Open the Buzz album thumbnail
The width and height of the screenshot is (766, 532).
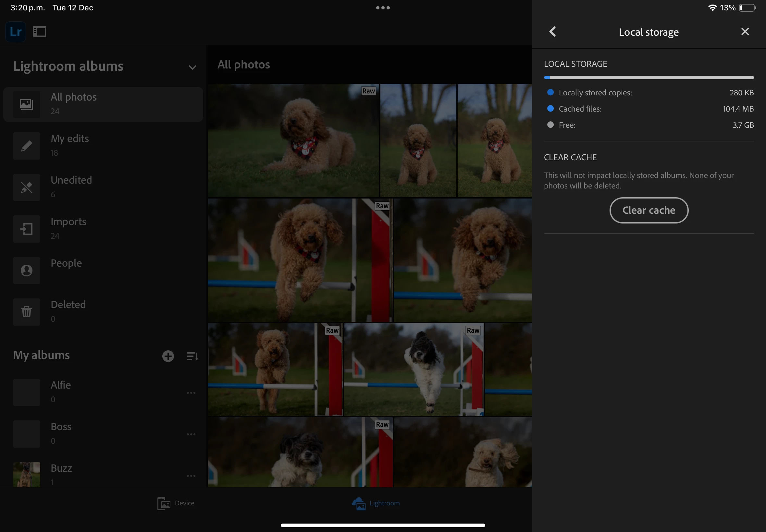[26, 474]
